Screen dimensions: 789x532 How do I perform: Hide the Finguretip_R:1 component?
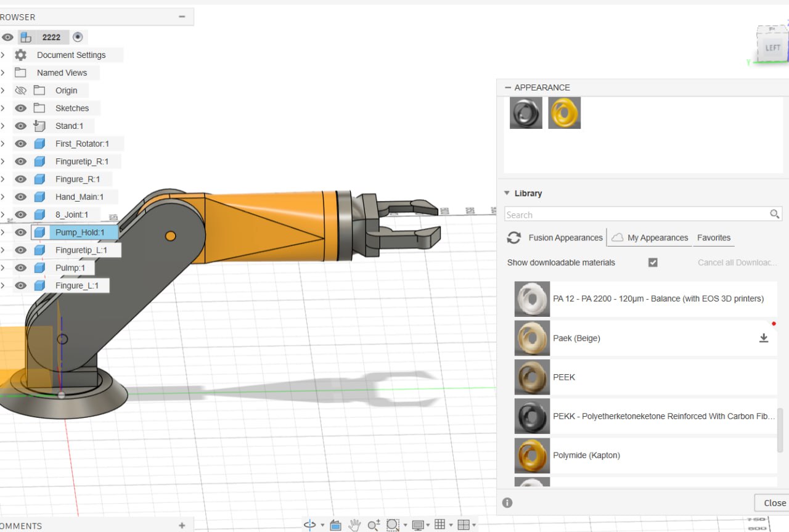[x=20, y=162]
